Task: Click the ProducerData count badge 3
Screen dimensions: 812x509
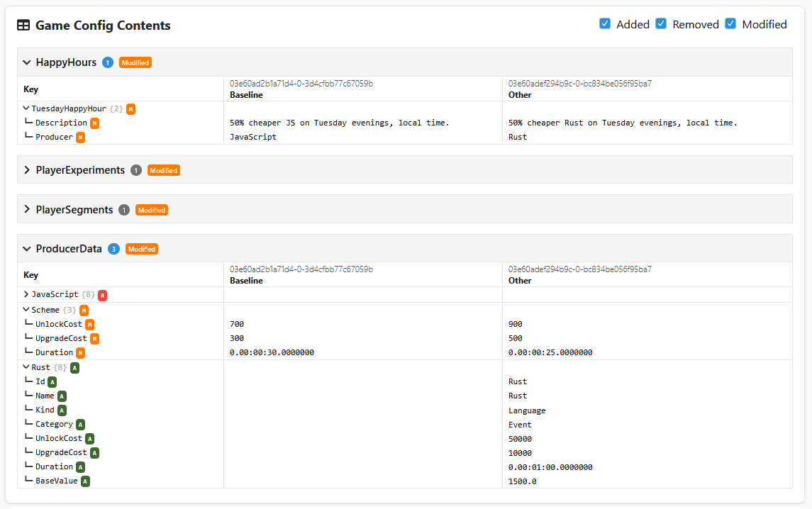Action: 113,249
